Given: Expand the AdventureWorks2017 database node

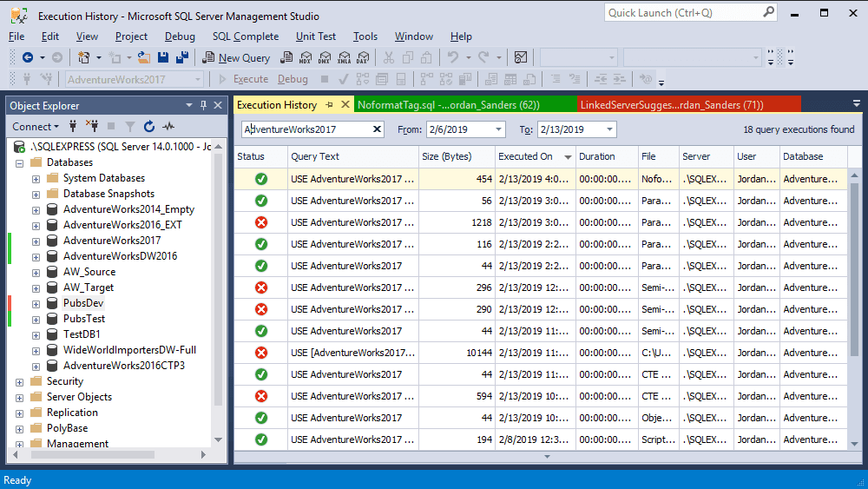Looking at the screenshot, I should pyautogui.click(x=36, y=241).
